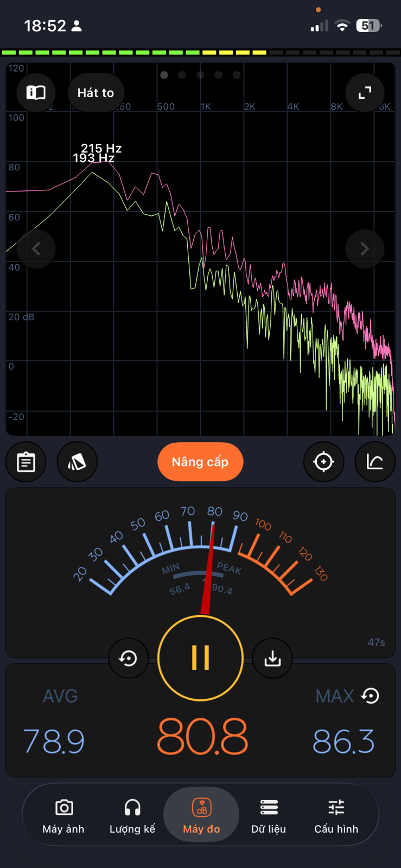Go to next chart page
The width and height of the screenshot is (401, 868).
click(x=365, y=249)
